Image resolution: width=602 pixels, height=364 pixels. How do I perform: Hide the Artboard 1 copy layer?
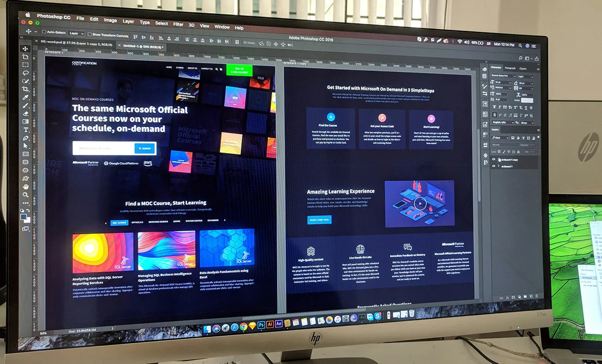(493, 159)
